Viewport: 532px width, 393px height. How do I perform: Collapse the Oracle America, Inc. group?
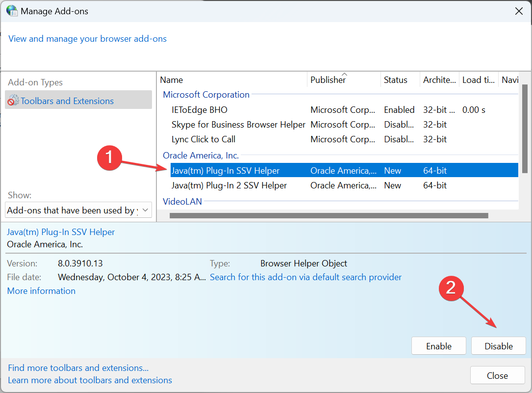(201, 156)
